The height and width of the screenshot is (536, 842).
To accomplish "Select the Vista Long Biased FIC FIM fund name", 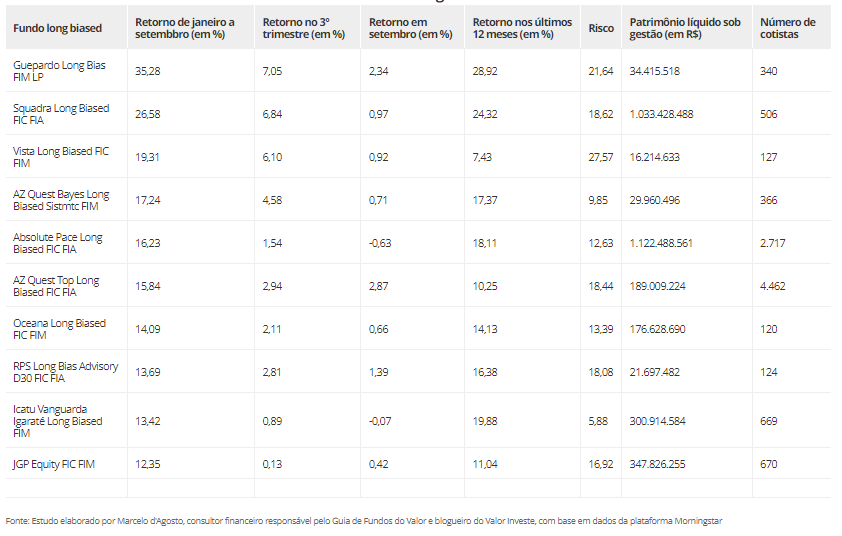I will pos(60,157).
